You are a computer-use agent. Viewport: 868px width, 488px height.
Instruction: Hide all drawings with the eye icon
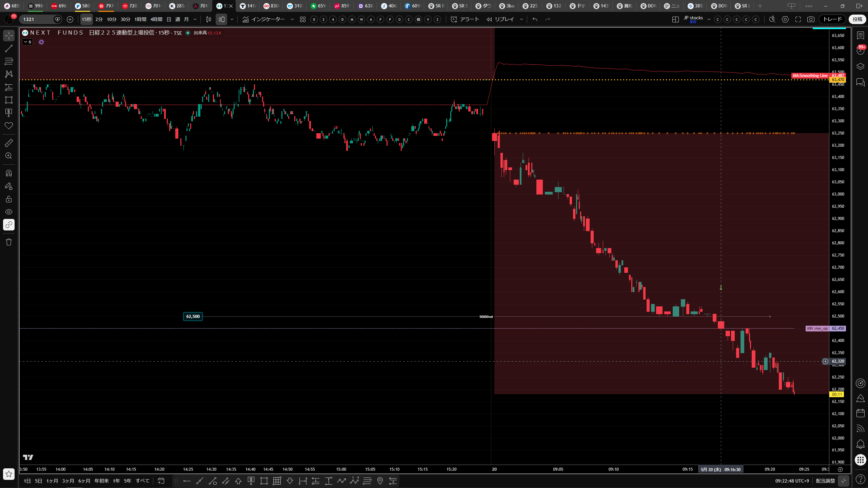(x=9, y=212)
